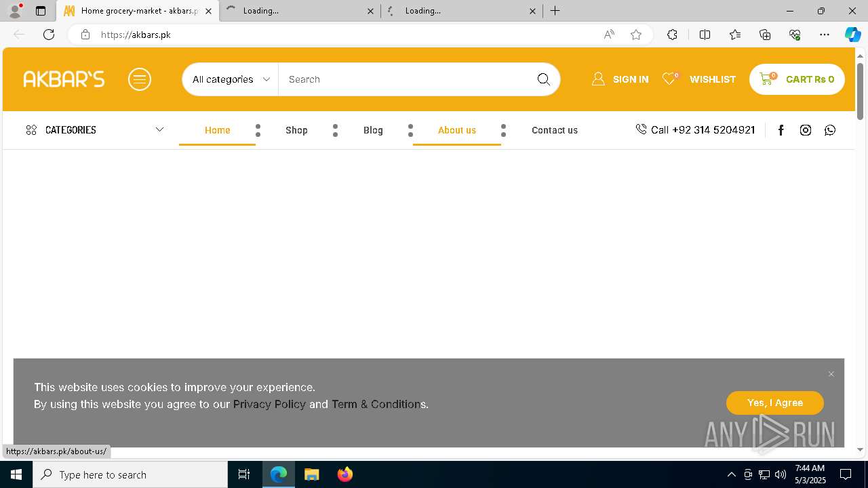Switch to the second Loading tab
This screenshot has height=488, width=868.
[300, 11]
